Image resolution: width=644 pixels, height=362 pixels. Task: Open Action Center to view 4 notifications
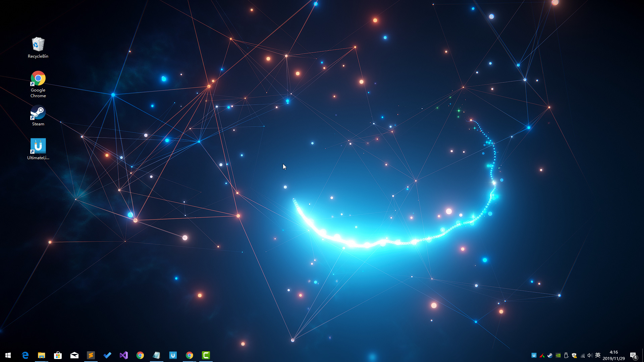634,355
